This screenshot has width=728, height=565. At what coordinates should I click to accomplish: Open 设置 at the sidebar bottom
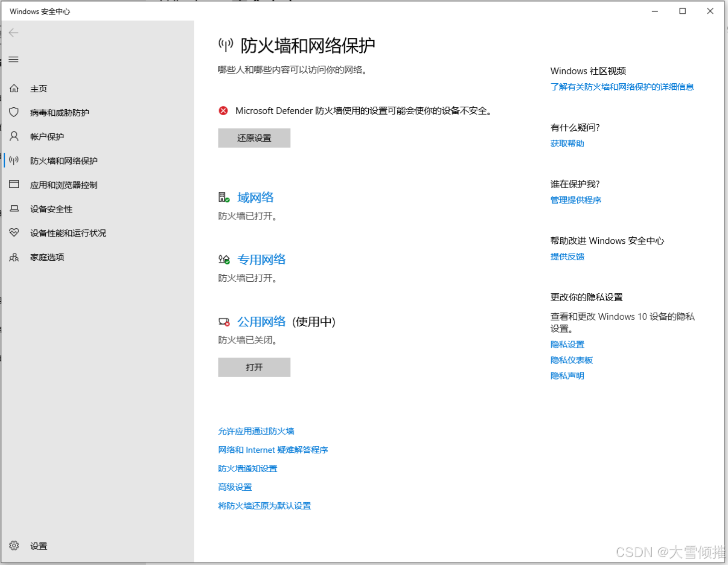tap(38, 546)
